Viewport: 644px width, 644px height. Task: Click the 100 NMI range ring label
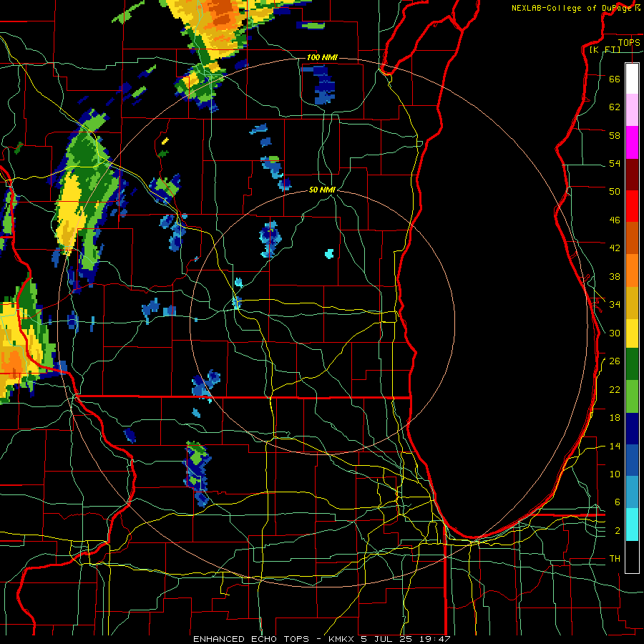pos(322,57)
